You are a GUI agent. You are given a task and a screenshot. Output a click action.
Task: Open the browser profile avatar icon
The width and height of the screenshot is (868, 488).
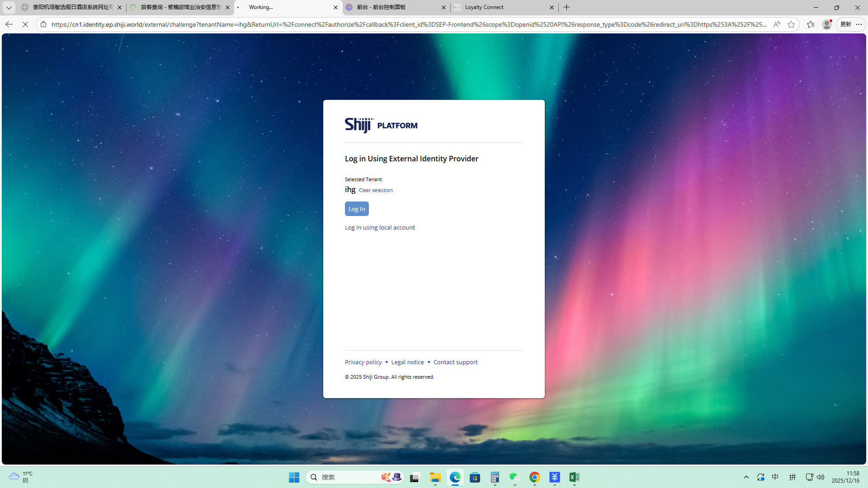tap(826, 24)
